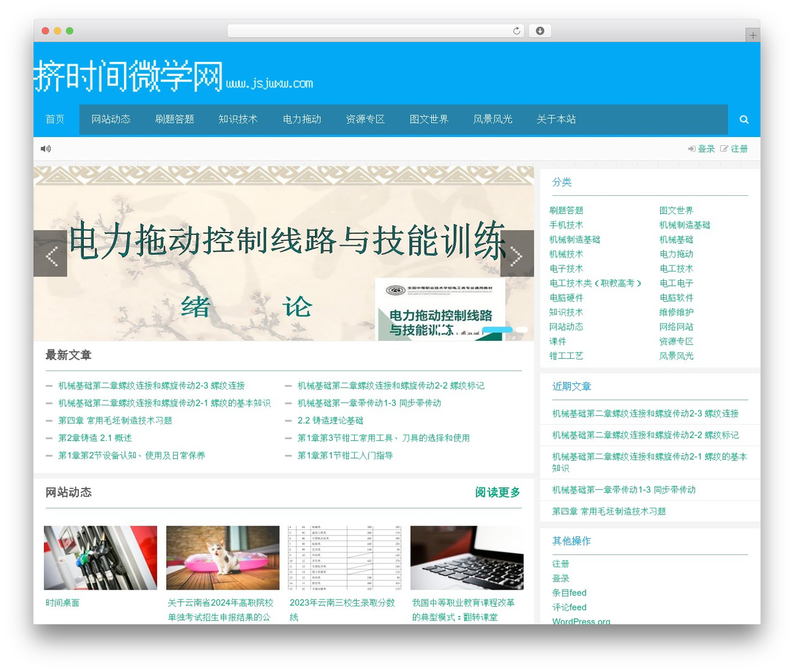Select 网络网站 category in sidebar
Screen dimensions: 794x672
[676, 327]
